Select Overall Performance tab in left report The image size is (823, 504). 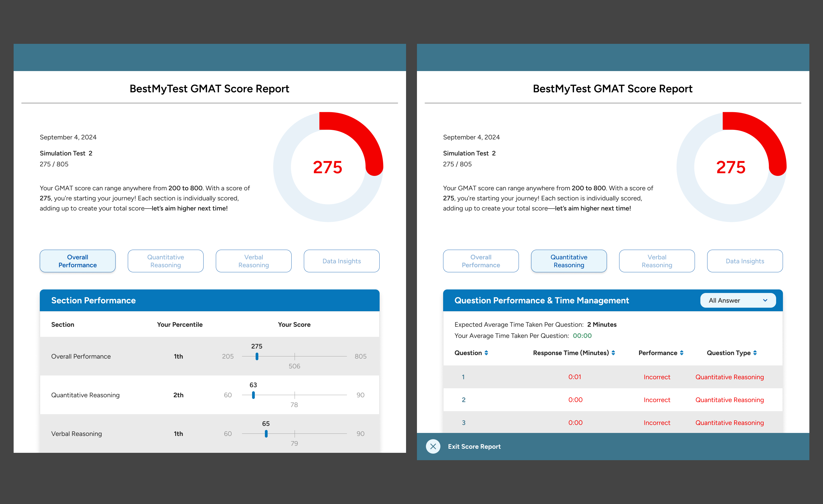[x=77, y=261]
